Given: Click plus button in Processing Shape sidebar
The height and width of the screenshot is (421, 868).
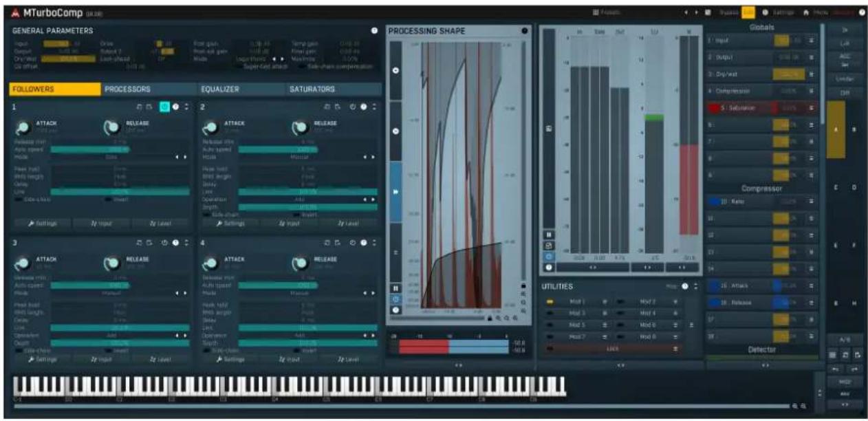Looking at the screenshot, I should pyautogui.click(x=395, y=71).
